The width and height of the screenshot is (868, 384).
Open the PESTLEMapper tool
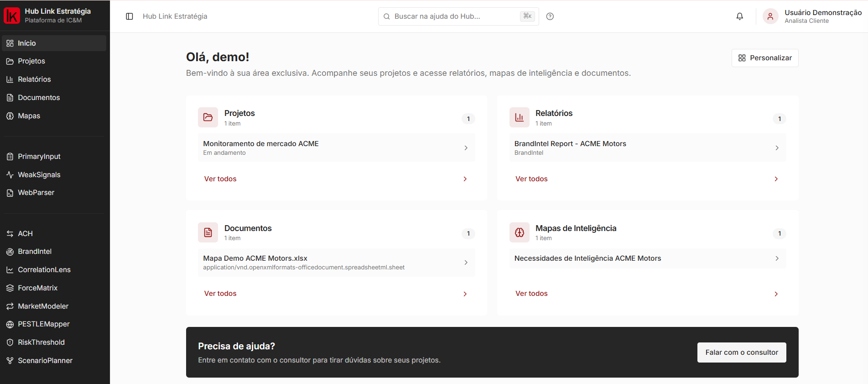pyautogui.click(x=54, y=324)
